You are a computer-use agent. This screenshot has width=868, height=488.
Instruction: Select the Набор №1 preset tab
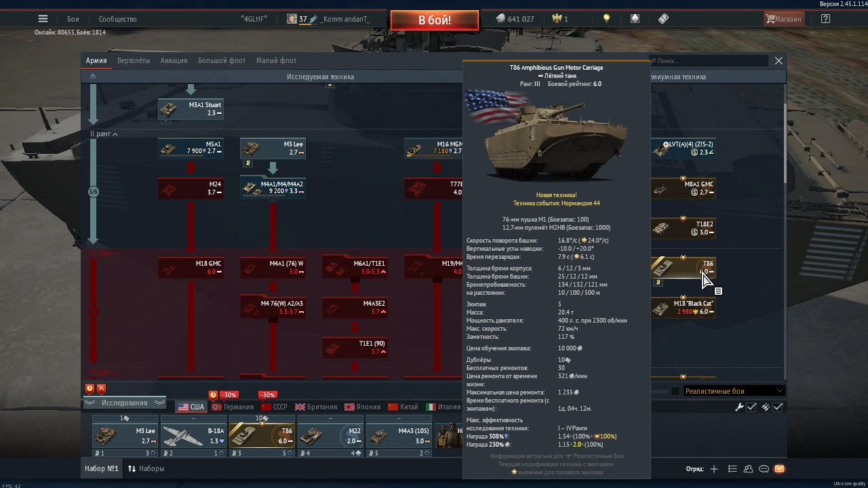coord(102,468)
